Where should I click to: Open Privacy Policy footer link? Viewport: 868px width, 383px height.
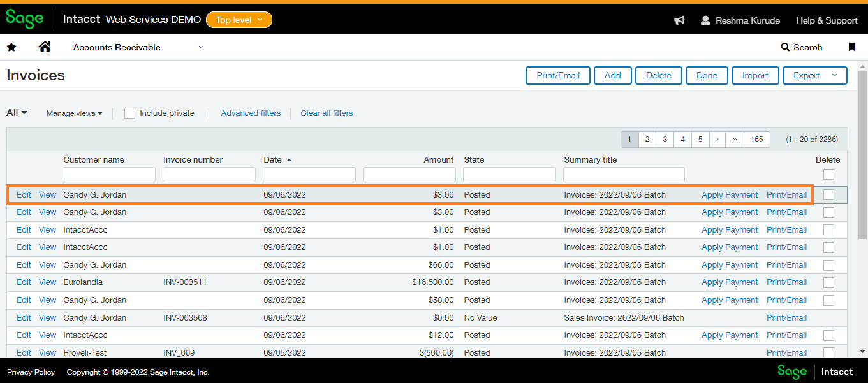coord(31,372)
